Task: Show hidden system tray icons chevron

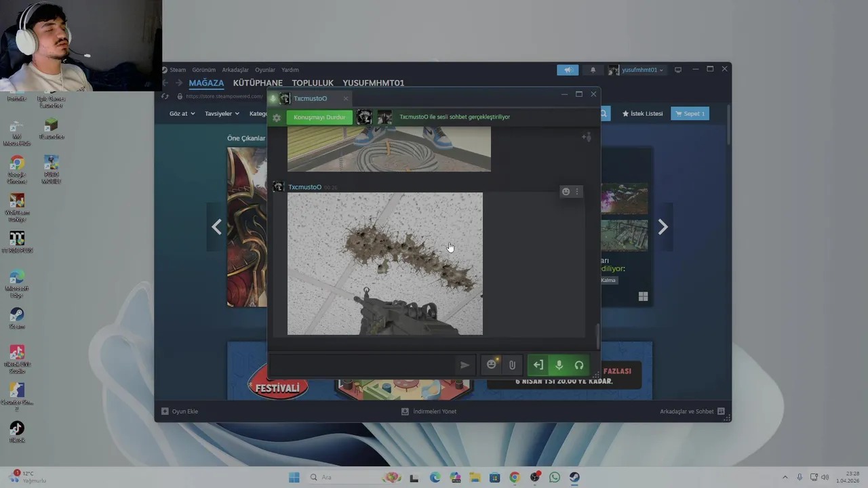Action: pos(785,477)
